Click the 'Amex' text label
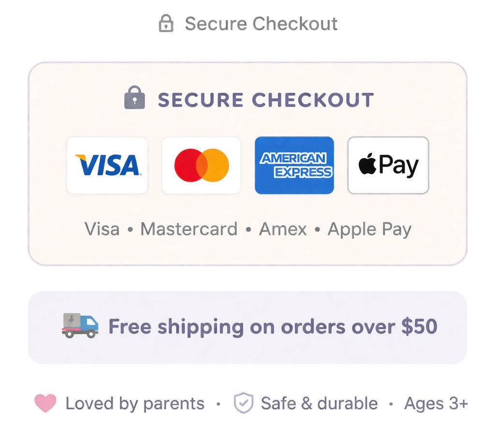The width and height of the screenshot is (495, 448). tap(283, 229)
